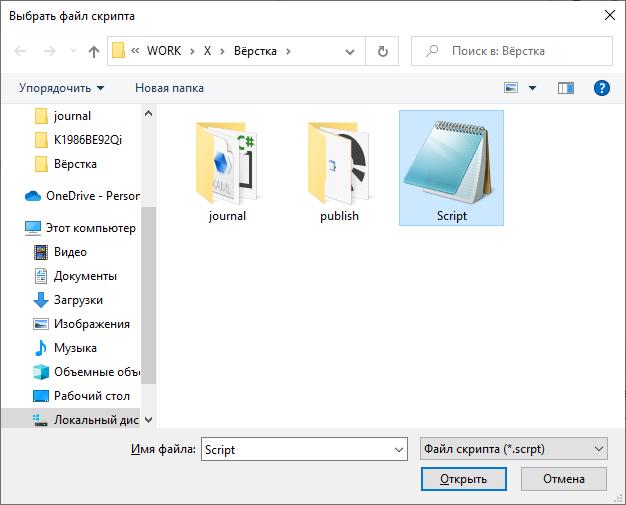The height and width of the screenshot is (505, 626).
Task: Open help with the question mark icon
Action: click(x=602, y=88)
